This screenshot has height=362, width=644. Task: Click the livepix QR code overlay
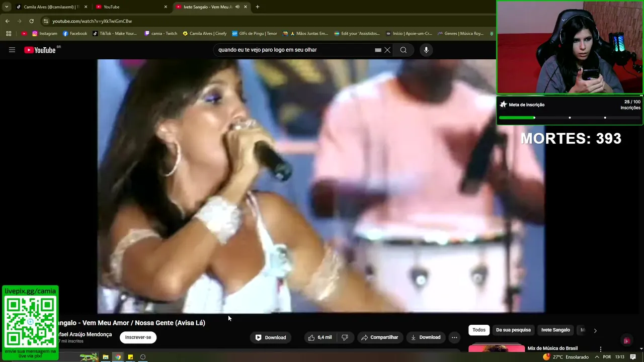point(30,322)
